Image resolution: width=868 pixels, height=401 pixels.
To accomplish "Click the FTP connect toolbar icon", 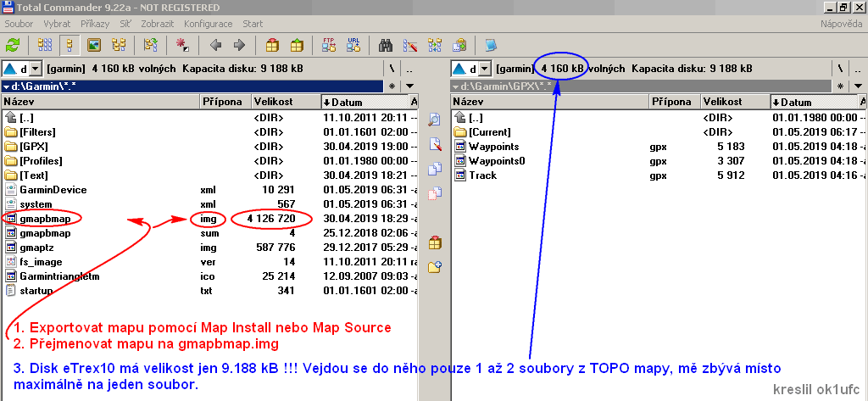I will tap(329, 45).
